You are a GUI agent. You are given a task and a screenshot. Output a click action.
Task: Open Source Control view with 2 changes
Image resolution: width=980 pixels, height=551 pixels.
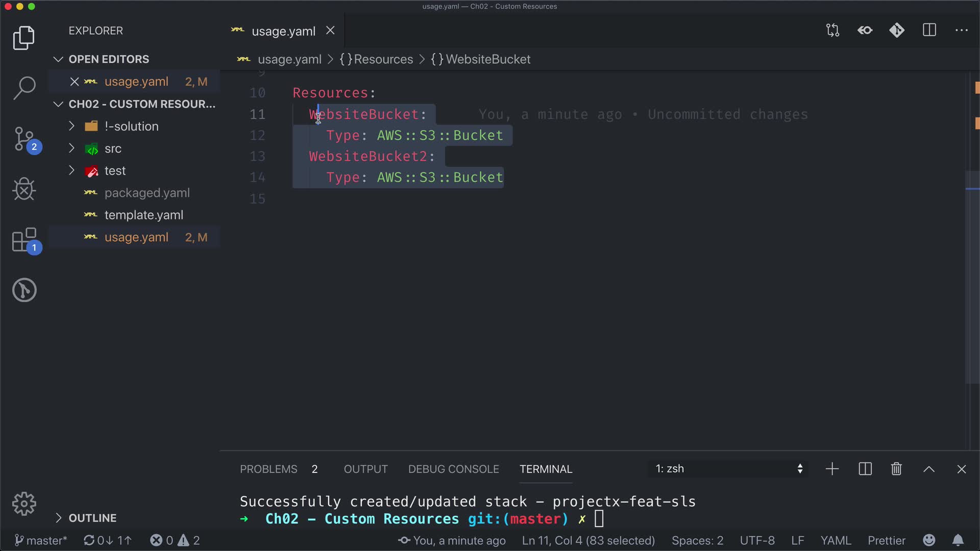[24, 139]
